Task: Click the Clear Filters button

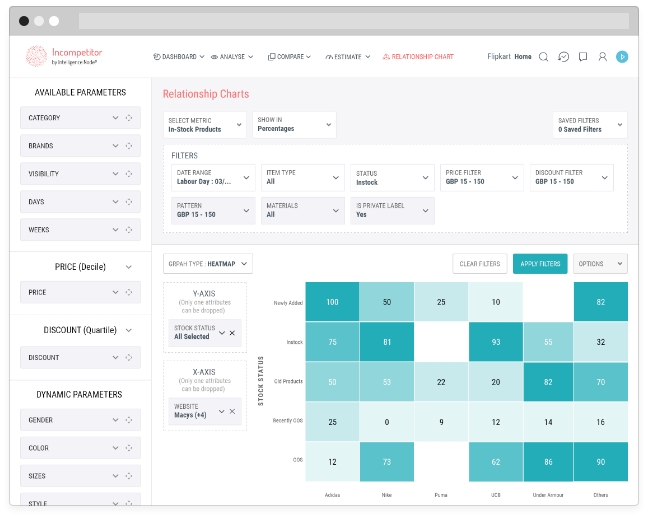Action: [480, 264]
